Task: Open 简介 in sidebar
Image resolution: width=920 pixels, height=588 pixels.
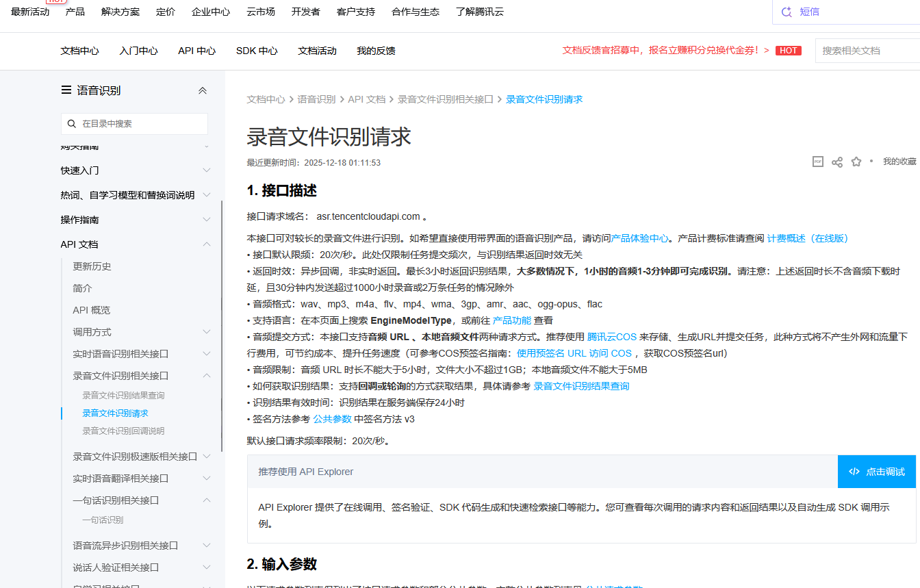Action: pyautogui.click(x=82, y=288)
